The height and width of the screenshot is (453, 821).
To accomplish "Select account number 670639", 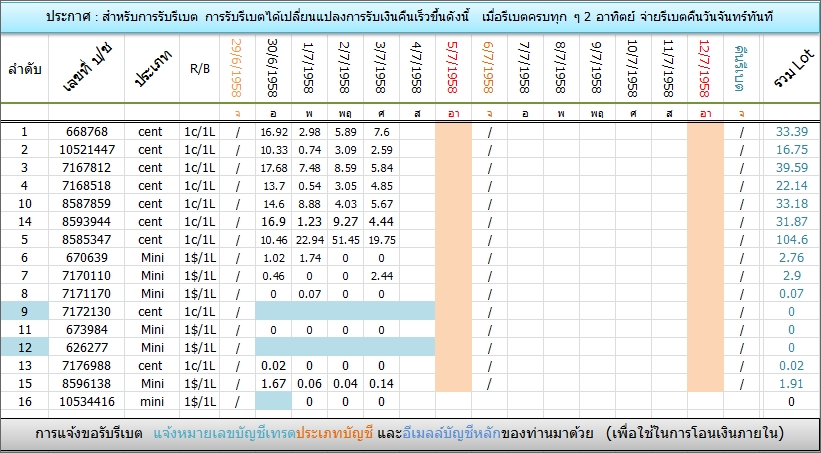I will [x=87, y=258].
